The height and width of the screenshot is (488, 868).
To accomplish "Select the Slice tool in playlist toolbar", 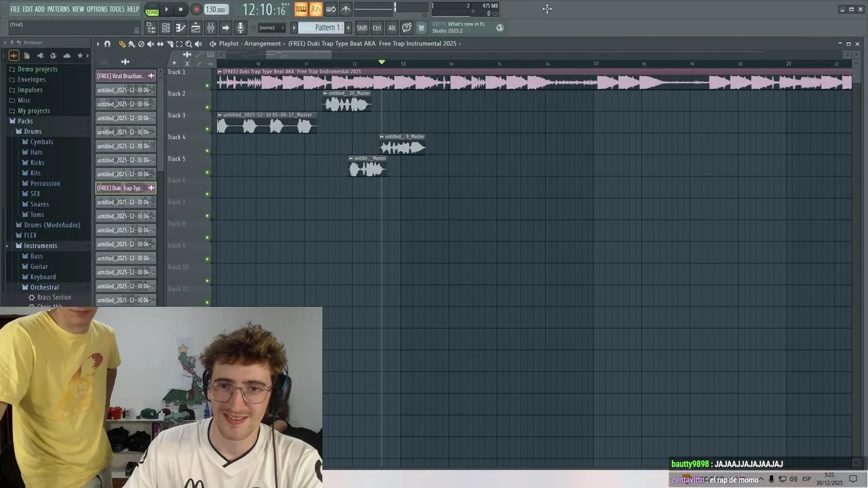I will click(170, 44).
